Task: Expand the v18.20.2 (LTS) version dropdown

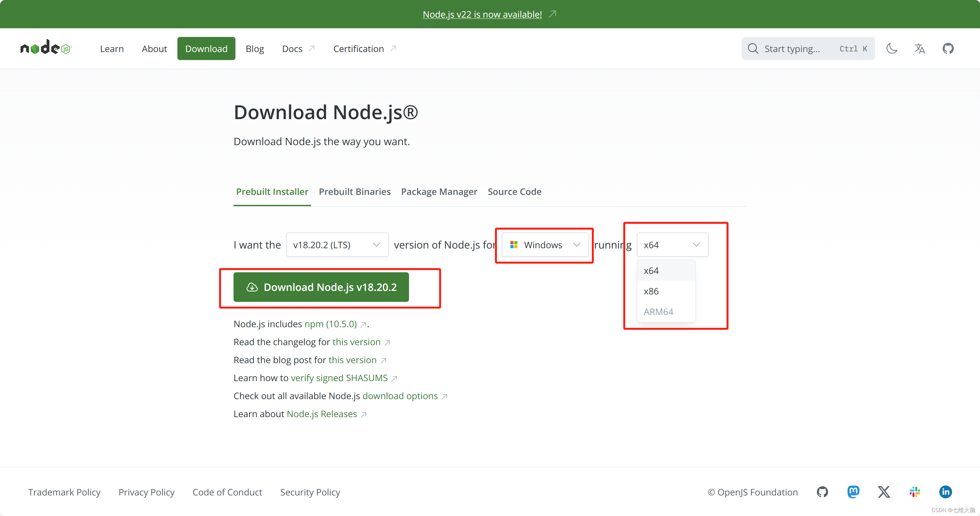Action: (x=337, y=244)
